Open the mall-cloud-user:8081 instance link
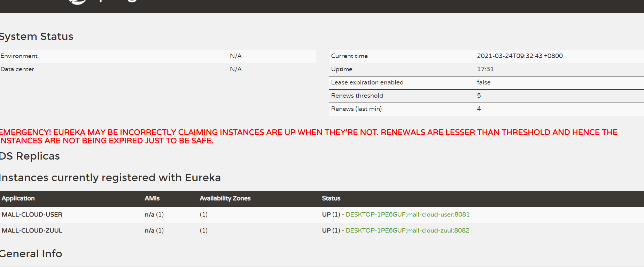Image resolution: width=644 pixels, height=267 pixels. point(408,215)
